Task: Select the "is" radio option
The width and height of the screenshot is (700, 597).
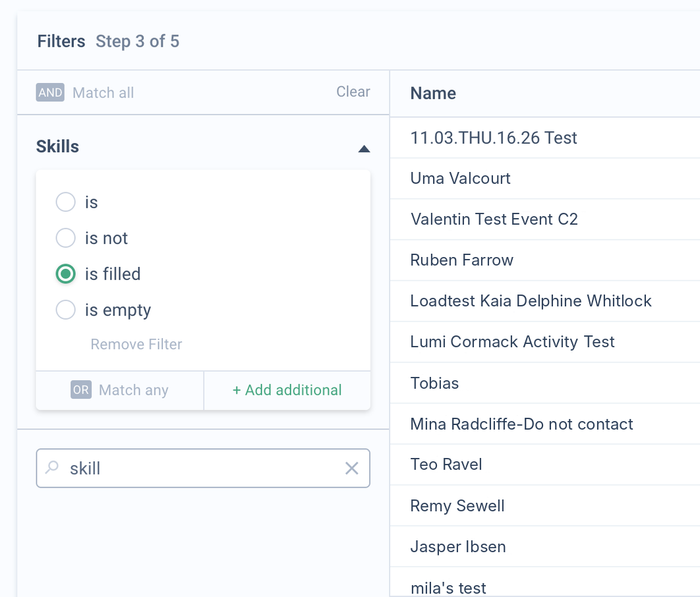Action: tap(66, 202)
